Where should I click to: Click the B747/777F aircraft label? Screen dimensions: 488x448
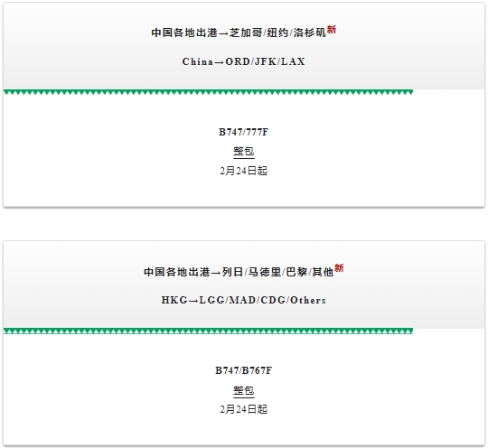point(244,132)
